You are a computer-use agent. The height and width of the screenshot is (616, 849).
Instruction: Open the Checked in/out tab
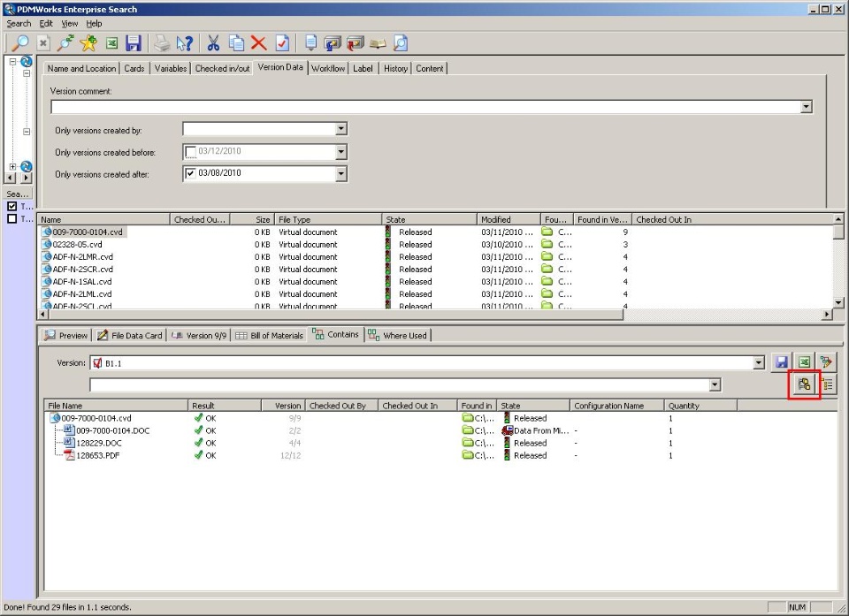click(222, 68)
